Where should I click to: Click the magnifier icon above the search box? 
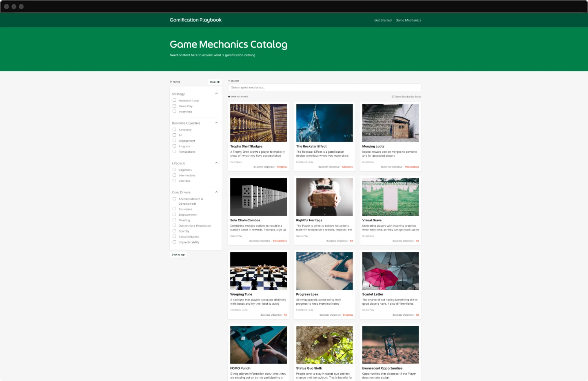pyautogui.click(x=229, y=81)
